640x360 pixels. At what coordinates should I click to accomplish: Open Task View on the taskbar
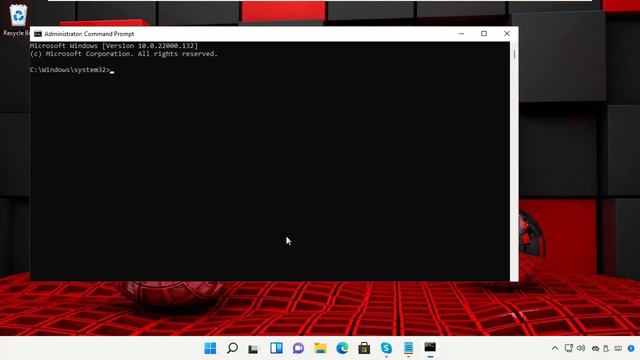[x=254, y=349]
